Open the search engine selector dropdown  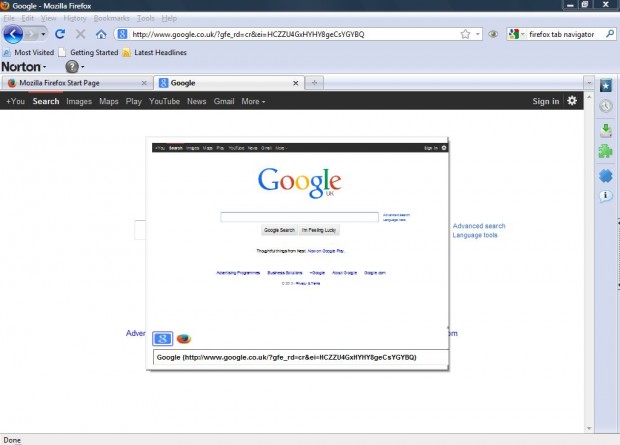(516, 34)
